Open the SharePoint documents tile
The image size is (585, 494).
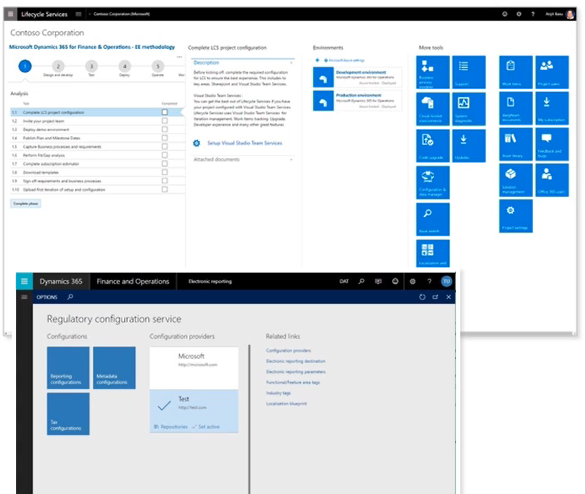pyautogui.click(x=516, y=108)
